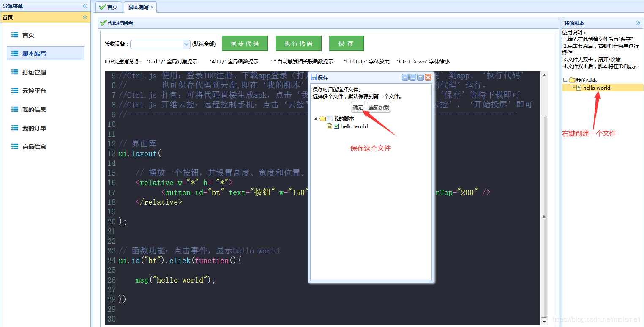Uncheck hello world checkbox in dialog

click(337, 126)
